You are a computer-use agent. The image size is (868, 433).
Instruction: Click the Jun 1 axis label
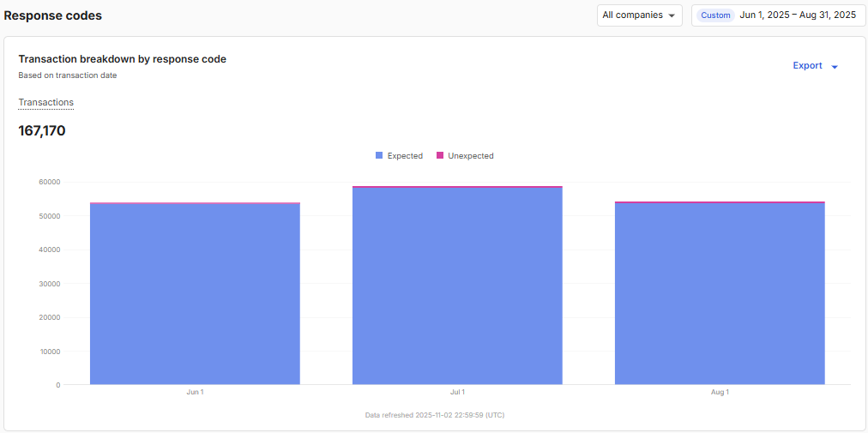195,392
